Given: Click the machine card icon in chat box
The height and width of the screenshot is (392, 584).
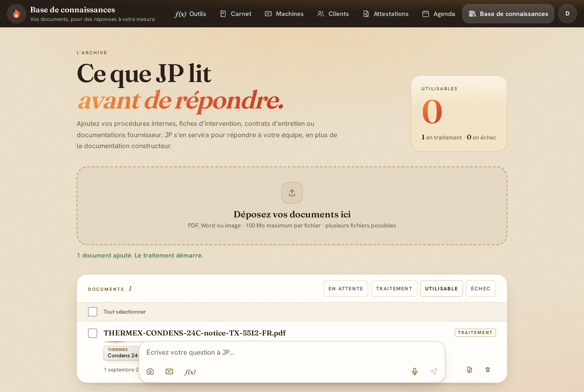Looking at the screenshot, I should tap(169, 371).
